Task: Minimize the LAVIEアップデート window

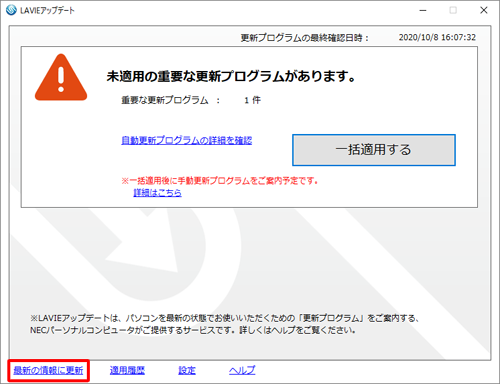Action: click(x=423, y=10)
